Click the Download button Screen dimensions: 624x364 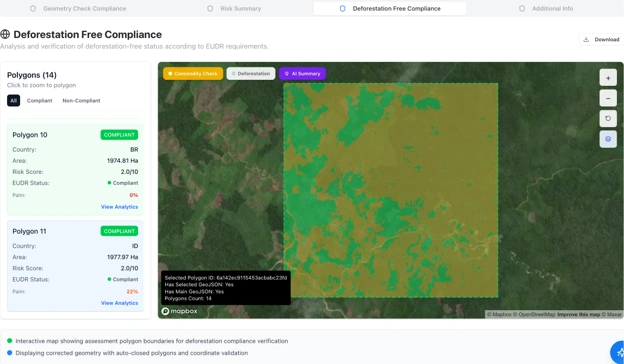601,39
